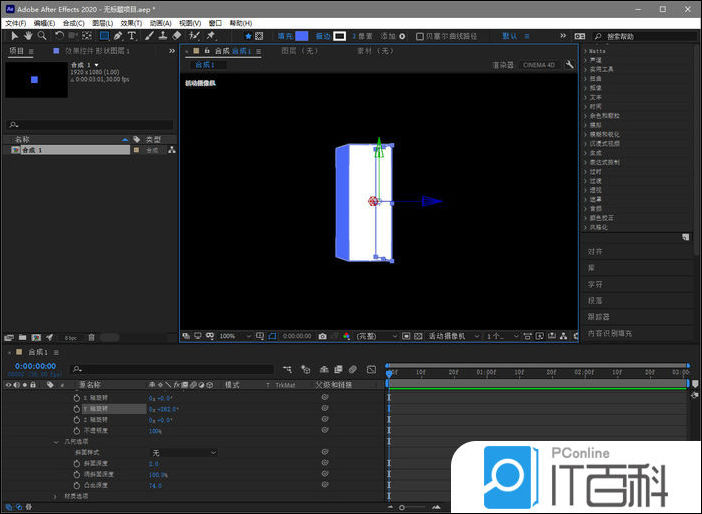
Task: Collapse the 几何选项 property group
Action: (x=56, y=441)
